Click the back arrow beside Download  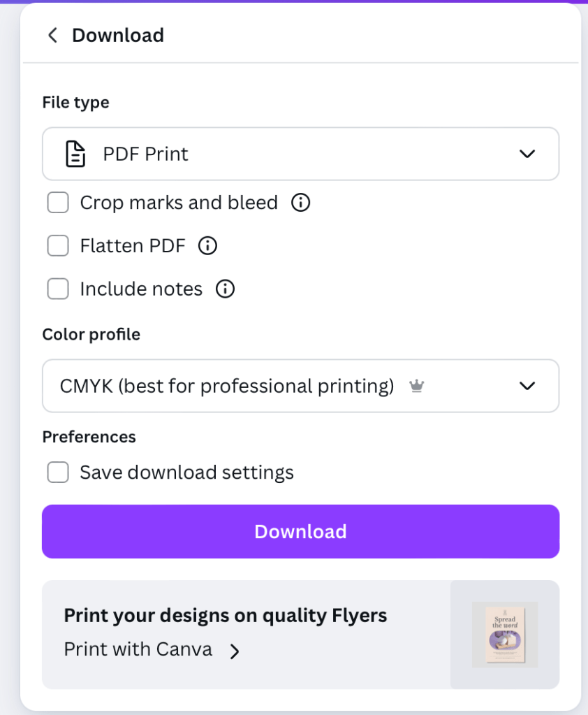pyautogui.click(x=52, y=35)
